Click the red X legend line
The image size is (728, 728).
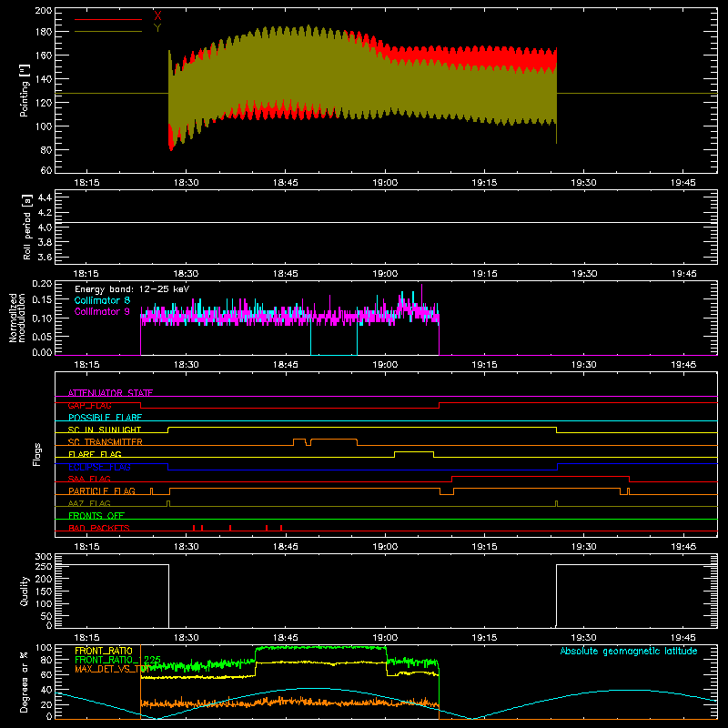coord(108,19)
